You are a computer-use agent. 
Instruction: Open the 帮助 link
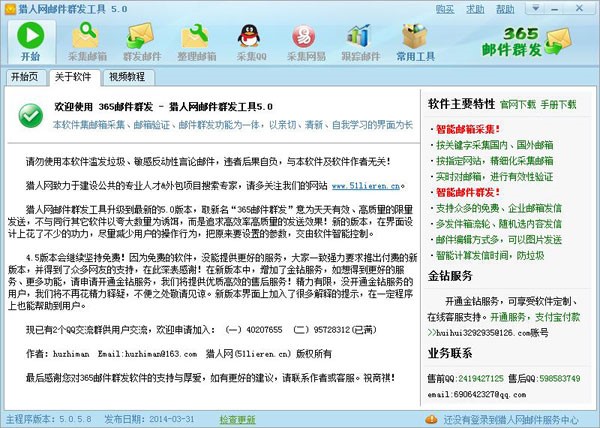[505, 9]
